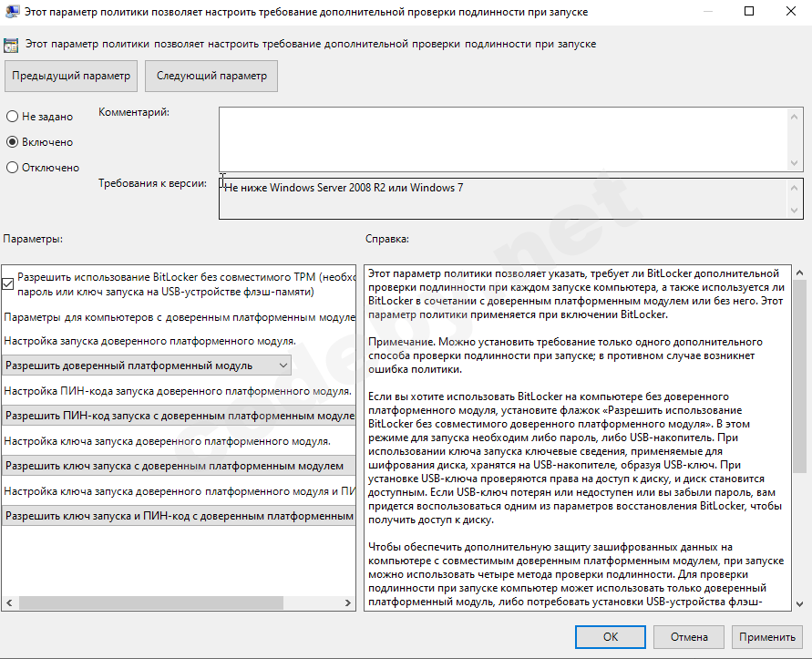The height and width of the screenshot is (659, 812).
Task: Open Разрешить ПИН-код запуска с доверенным модулем dropdown
Action: click(x=179, y=416)
